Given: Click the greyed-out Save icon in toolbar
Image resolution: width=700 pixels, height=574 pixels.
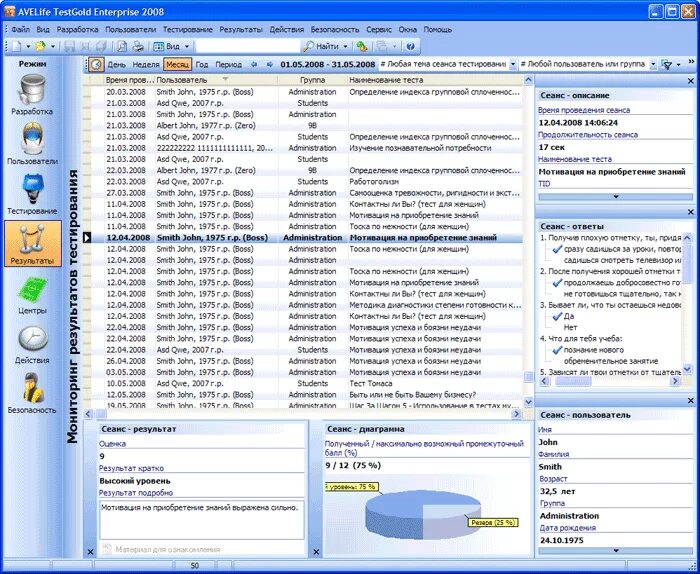Looking at the screenshot, I should [69, 46].
